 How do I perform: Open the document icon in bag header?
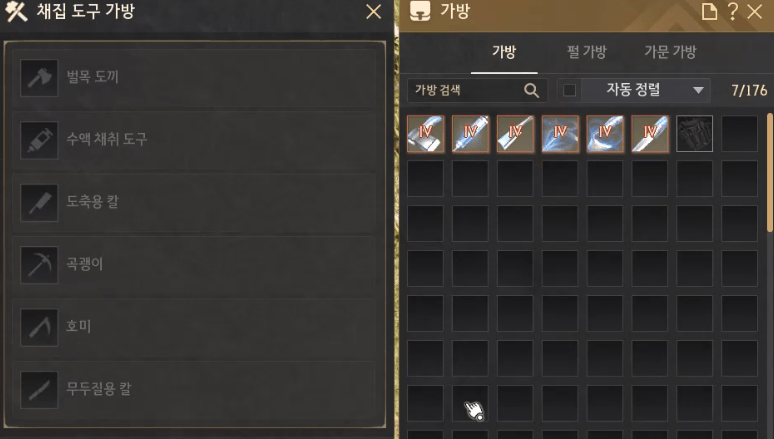click(x=709, y=11)
